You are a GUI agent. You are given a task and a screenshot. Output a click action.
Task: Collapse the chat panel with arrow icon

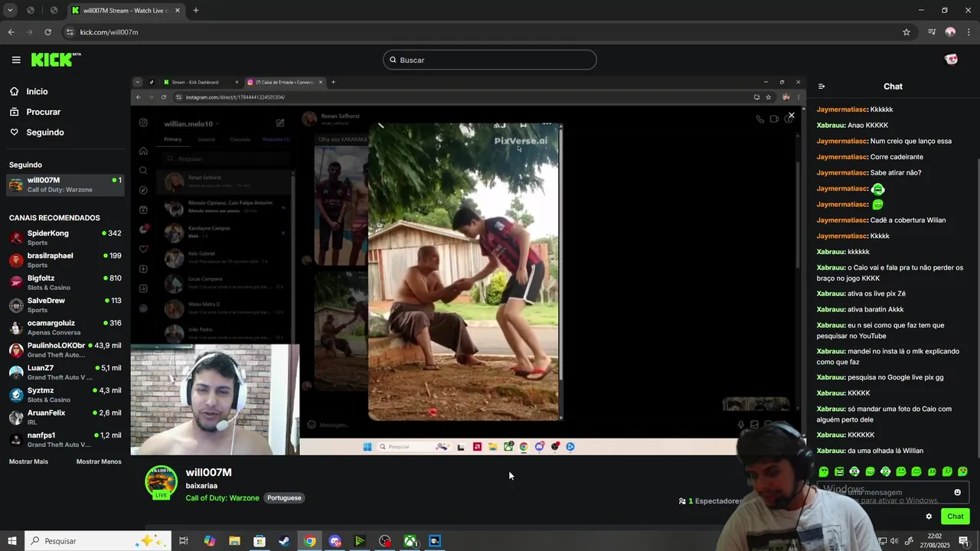pyautogui.click(x=822, y=86)
